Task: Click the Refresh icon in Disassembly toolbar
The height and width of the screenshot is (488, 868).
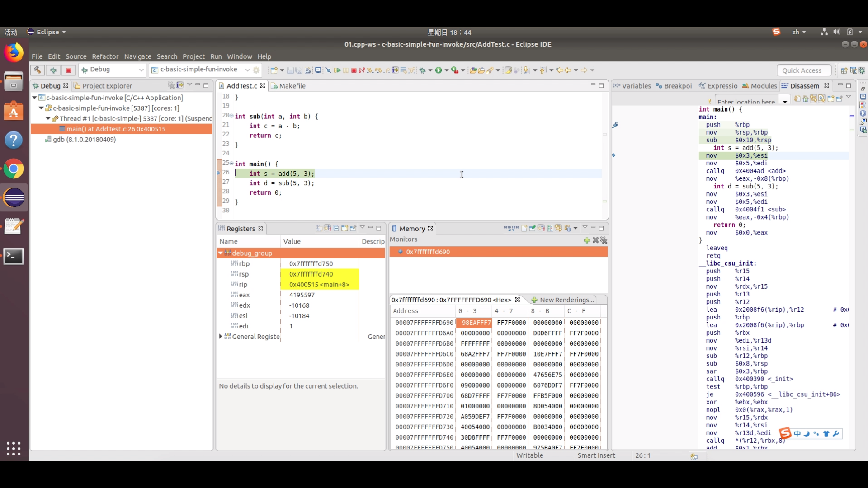Action: pos(797,99)
